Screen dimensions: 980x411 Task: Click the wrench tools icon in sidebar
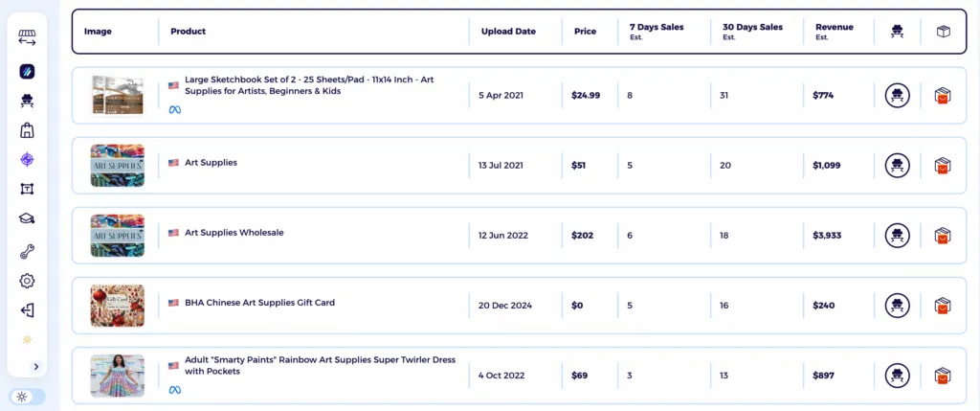[x=27, y=251]
